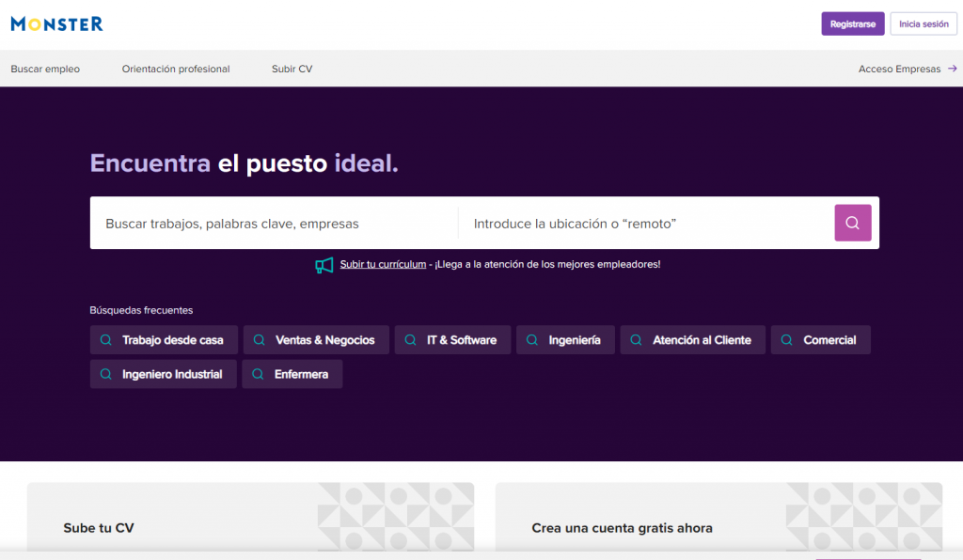Go to Orientación profesional section

click(x=176, y=69)
